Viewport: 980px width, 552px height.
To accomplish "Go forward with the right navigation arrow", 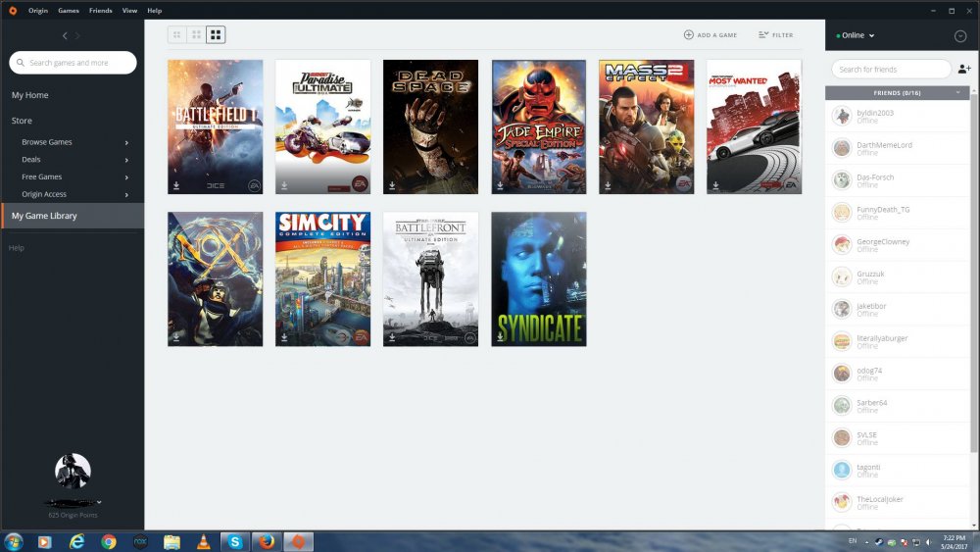I will click(x=77, y=36).
